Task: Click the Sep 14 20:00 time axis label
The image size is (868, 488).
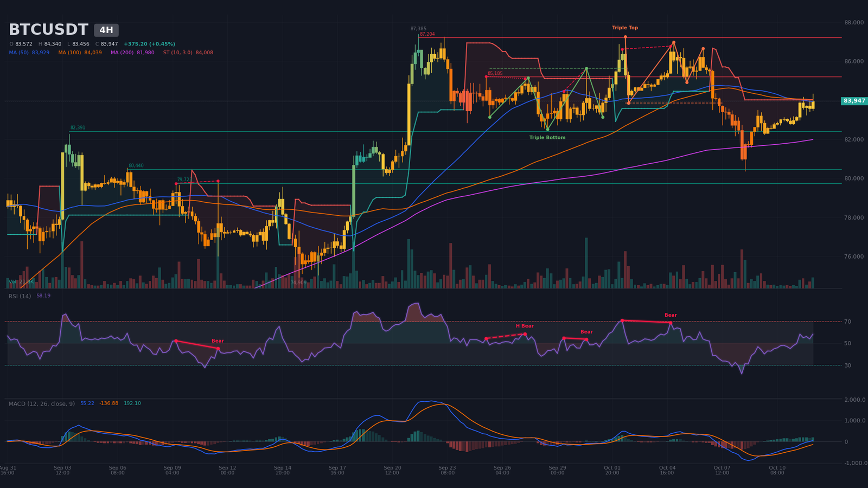Action: pos(282,470)
